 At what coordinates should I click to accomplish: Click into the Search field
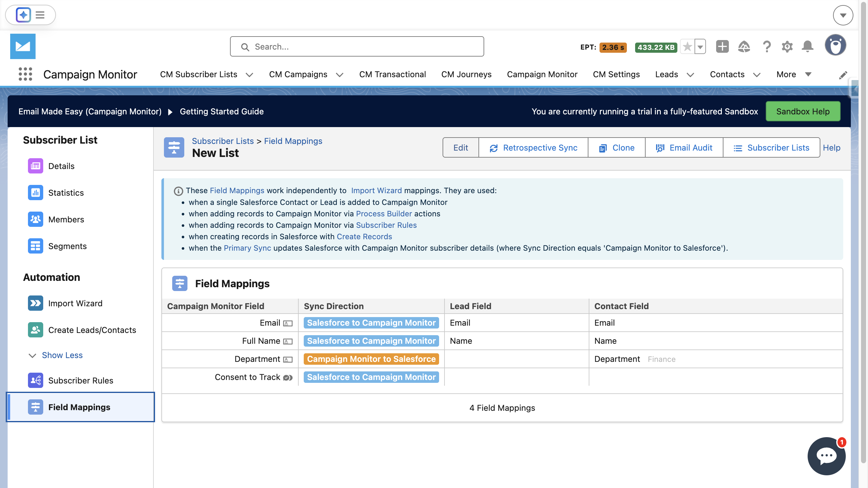tap(357, 46)
